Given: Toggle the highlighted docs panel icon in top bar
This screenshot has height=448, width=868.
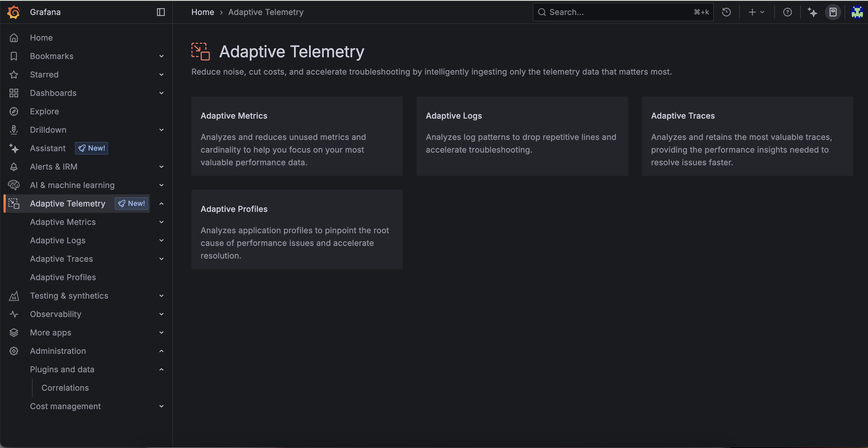Looking at the screenshot, I should (833, 12).
